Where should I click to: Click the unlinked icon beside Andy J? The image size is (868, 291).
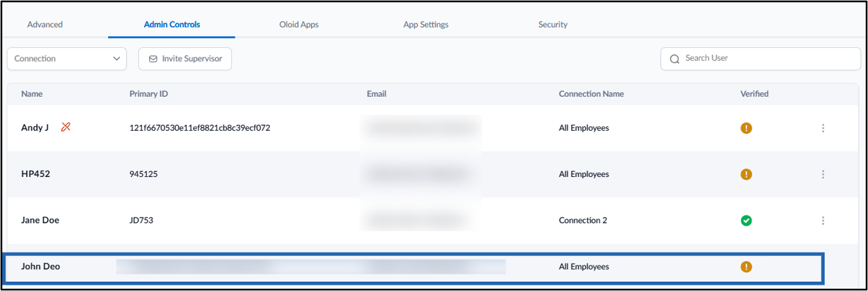tap(66, 127)
